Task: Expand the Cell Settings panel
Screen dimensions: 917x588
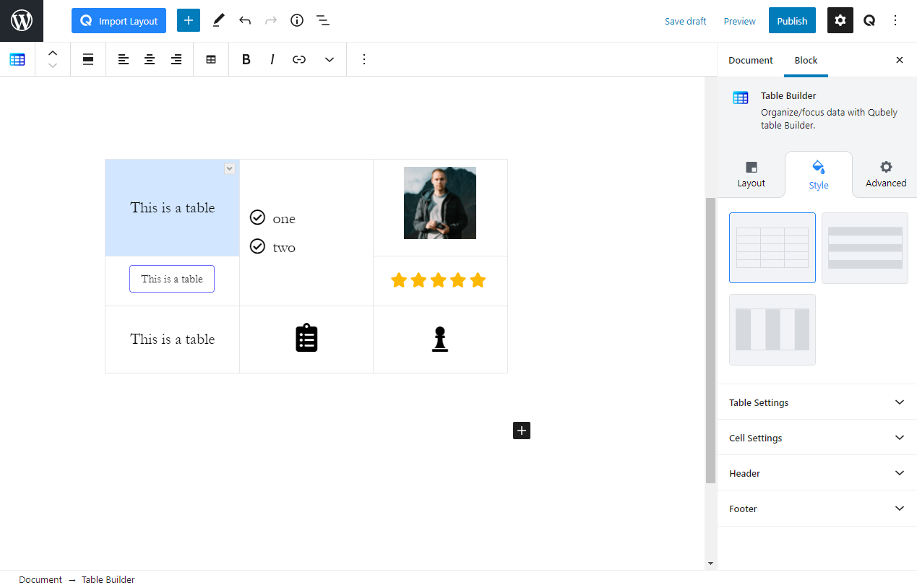Action: point(817,438)
